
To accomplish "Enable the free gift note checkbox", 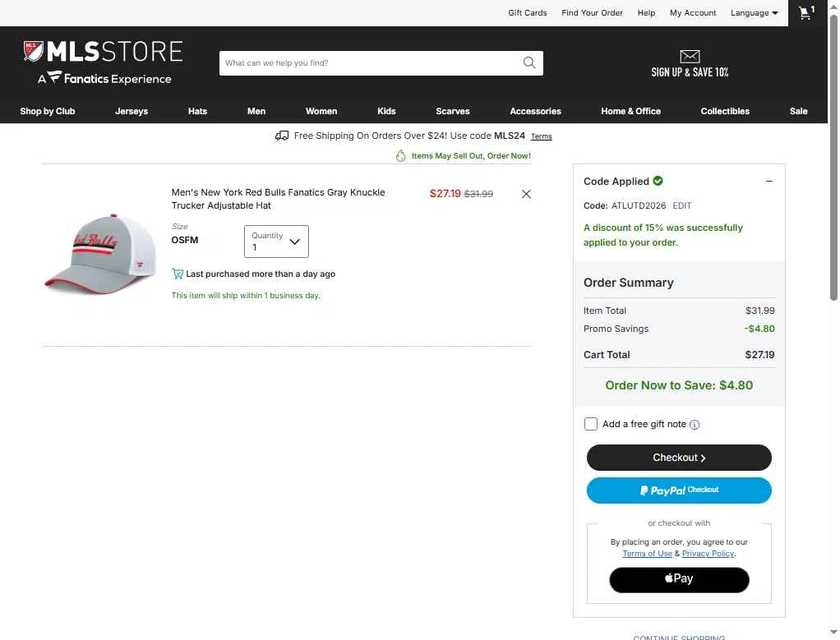I will pos(590,424).
